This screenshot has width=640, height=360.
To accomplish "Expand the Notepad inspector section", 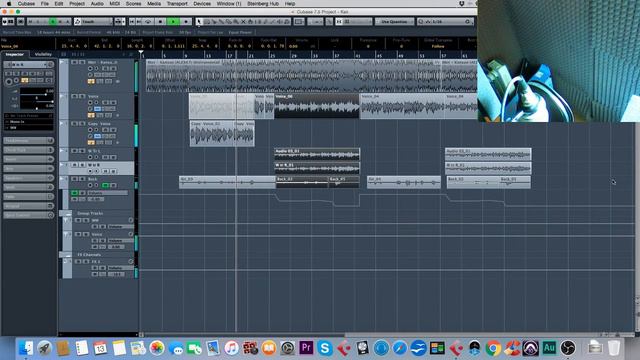I will 29,206.
